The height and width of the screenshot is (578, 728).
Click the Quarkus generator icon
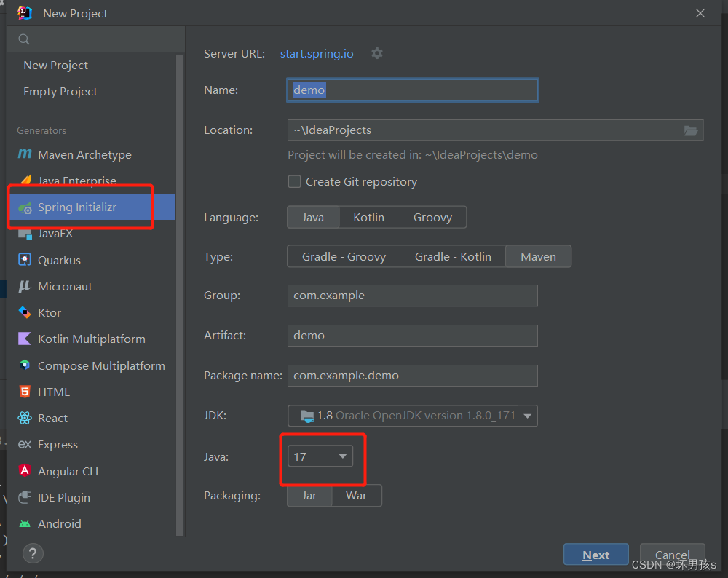pyautogui.click(x=25, y=260)
